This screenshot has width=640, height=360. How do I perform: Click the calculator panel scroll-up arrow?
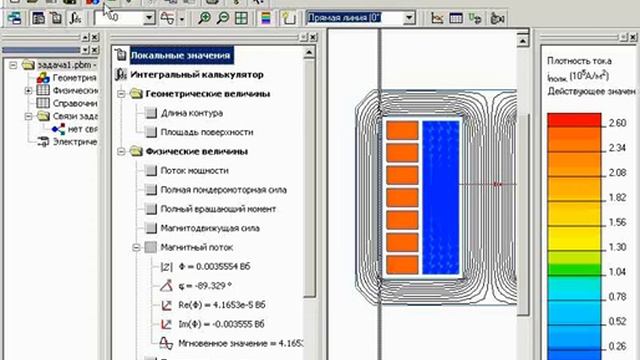click(x=309, y=52)
